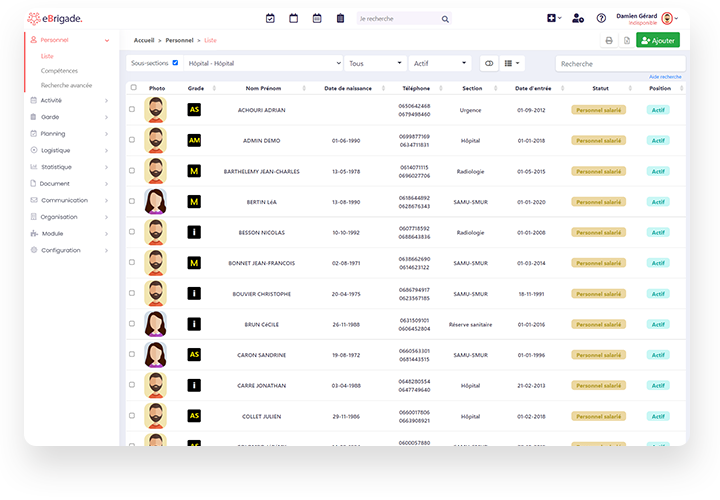Go to Personnel breadcrumb link

click(x=180, y=40)
